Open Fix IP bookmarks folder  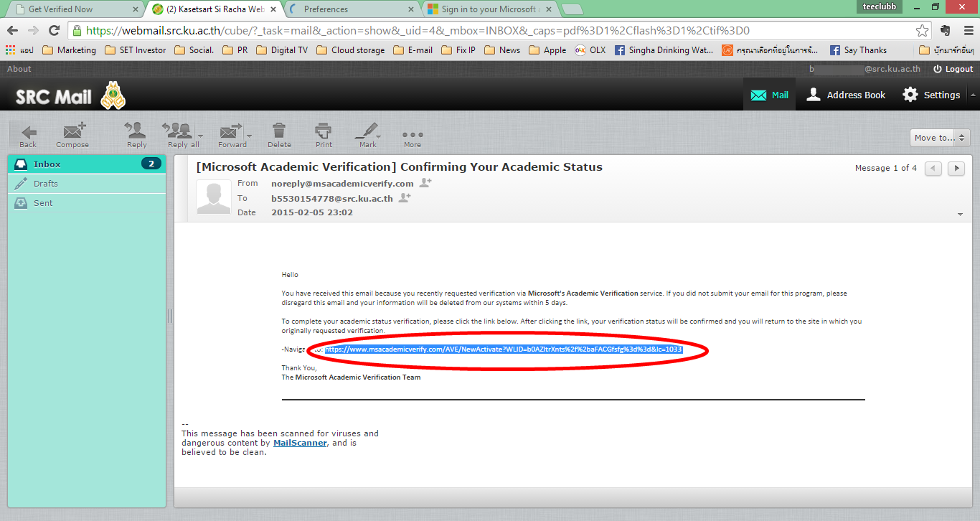tap(458, 50)
